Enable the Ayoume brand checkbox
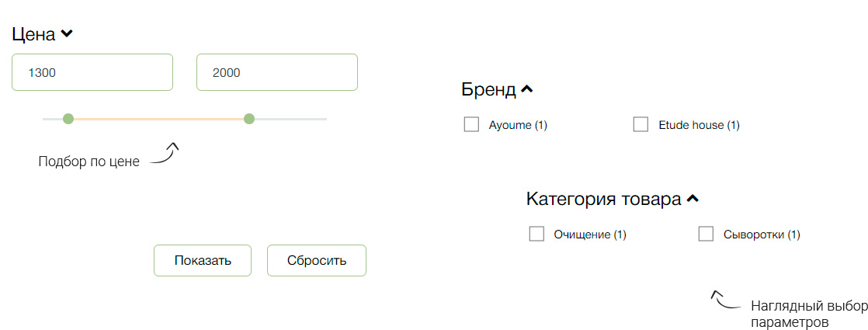 tap(471, 124)
